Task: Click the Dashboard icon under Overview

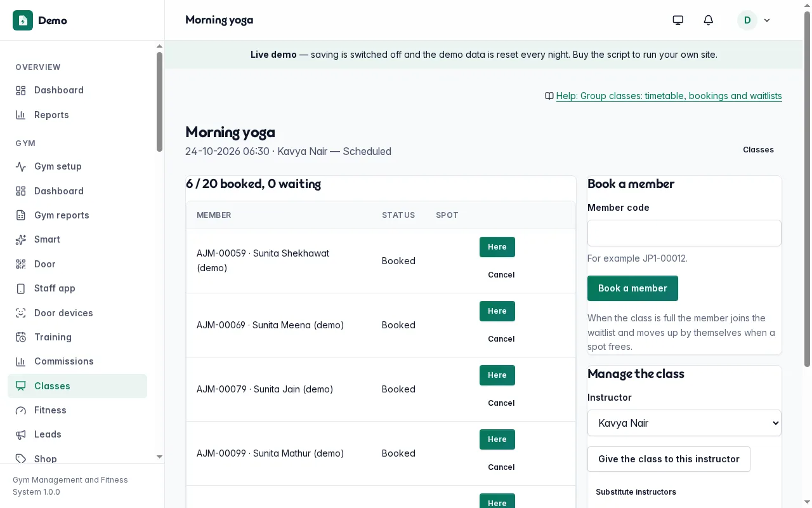Action: (x=21, y=90)
